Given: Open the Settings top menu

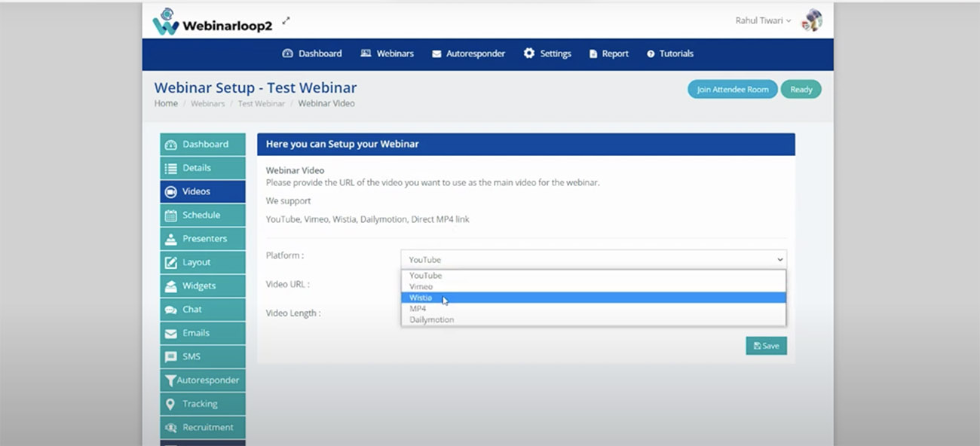Looking at the screenshot, I should [547, 53].
